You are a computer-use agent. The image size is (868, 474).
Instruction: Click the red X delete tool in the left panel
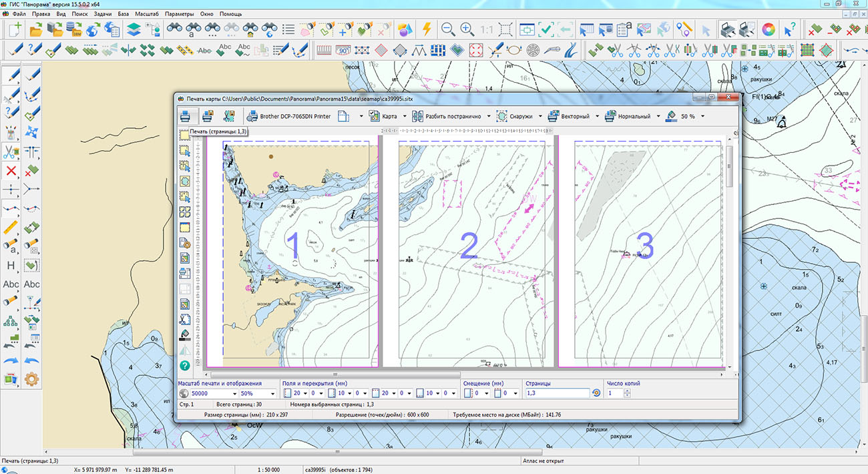pyautogui.click(x=11, y=171)
